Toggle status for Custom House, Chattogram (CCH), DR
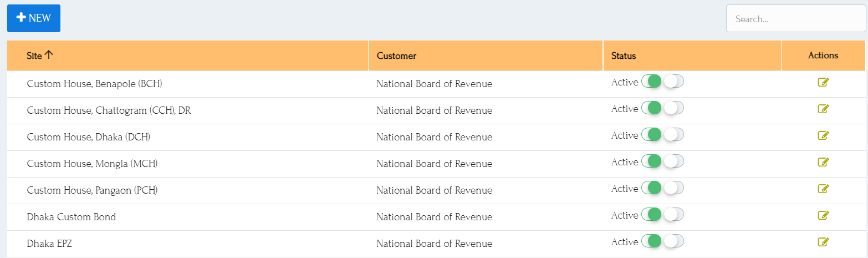The width and height of the screenshot is (868, 258). click(x=662, y=108)
